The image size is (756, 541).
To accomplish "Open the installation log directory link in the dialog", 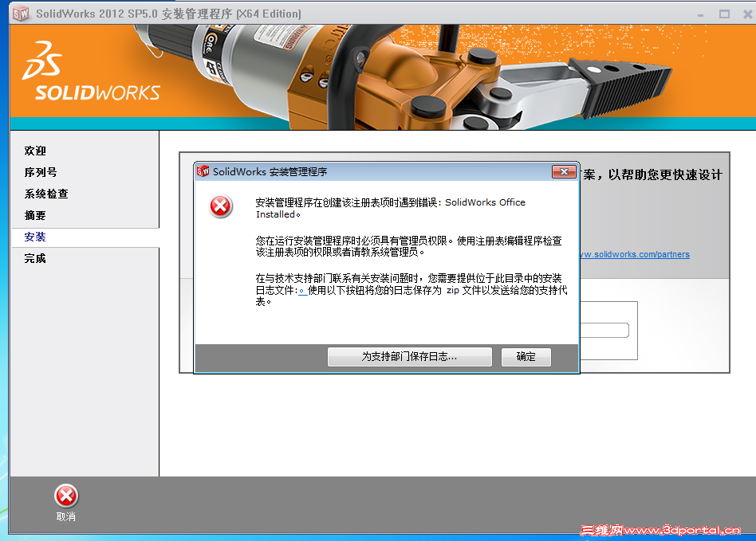I will coord(301,291).
